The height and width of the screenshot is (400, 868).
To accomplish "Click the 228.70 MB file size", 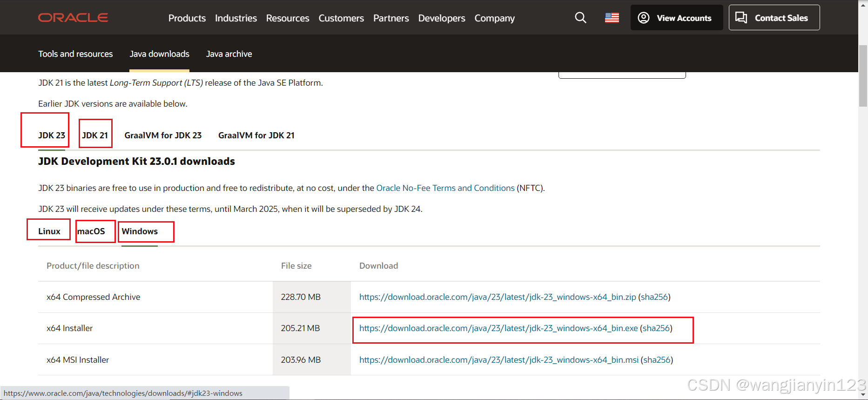I will [301, 297].
